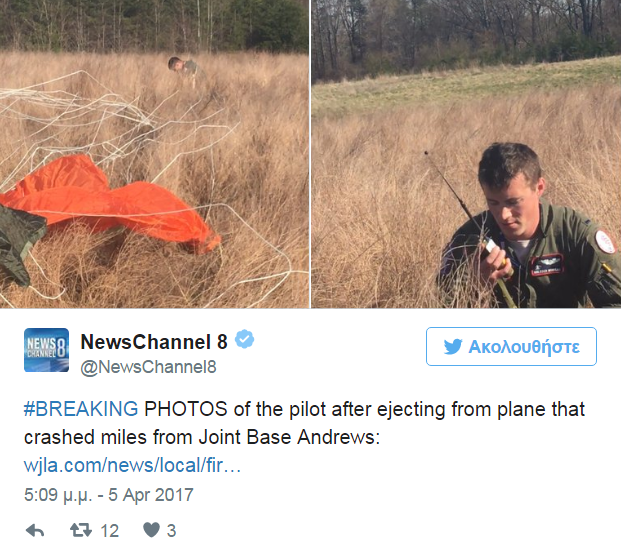
Task: Click the Twitter bird icon in Follow button
Action: tap(453, 346)
